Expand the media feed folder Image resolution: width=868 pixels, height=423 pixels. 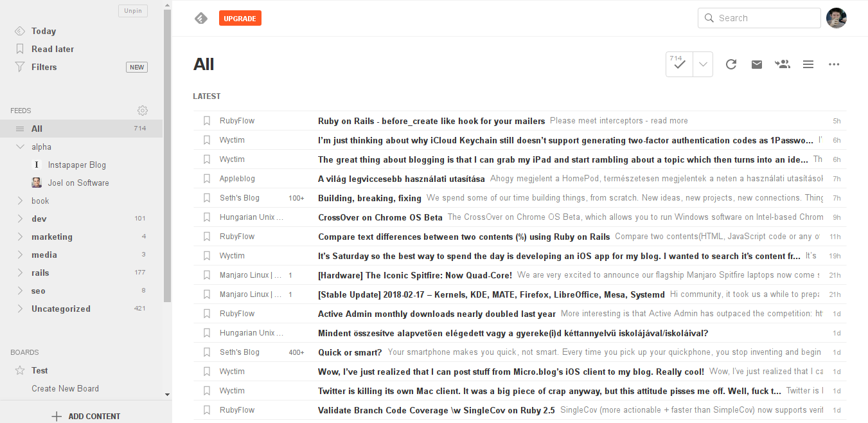click(19, 255)
